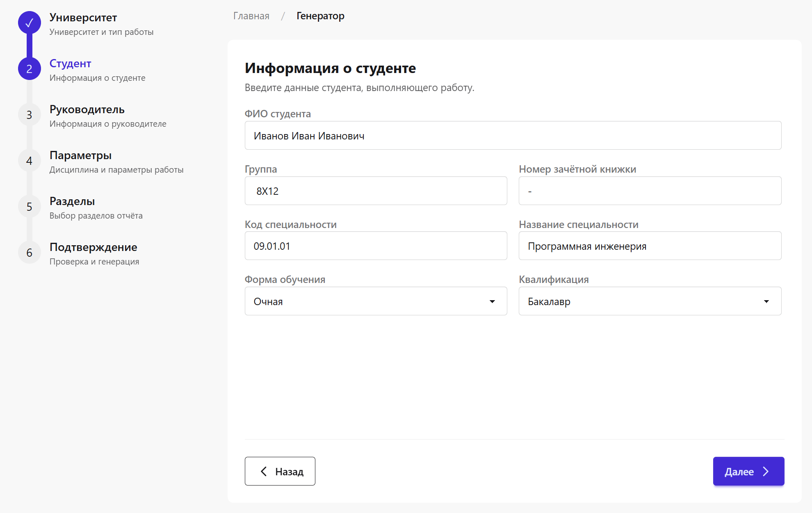The image size is (812, 513).
Task: Select the Группа input containing 8X12
Action: (x=376, y=191)
